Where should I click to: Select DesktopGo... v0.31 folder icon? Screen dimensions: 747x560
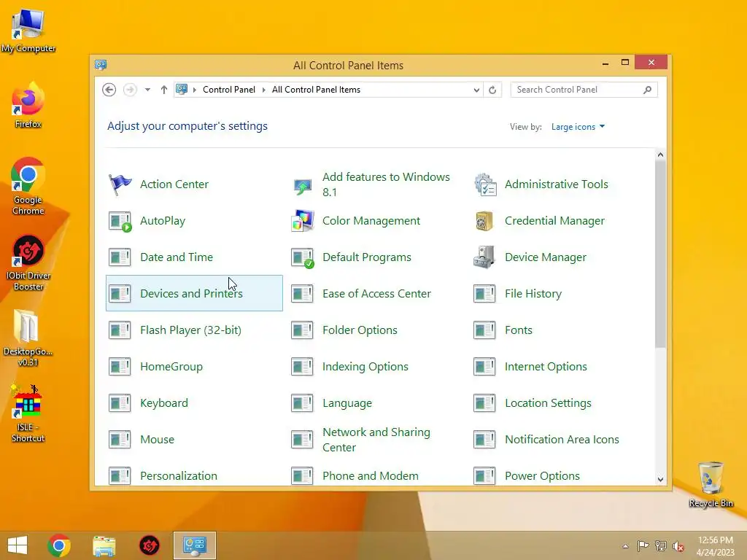pyautogui.click(x=28, y=338)
